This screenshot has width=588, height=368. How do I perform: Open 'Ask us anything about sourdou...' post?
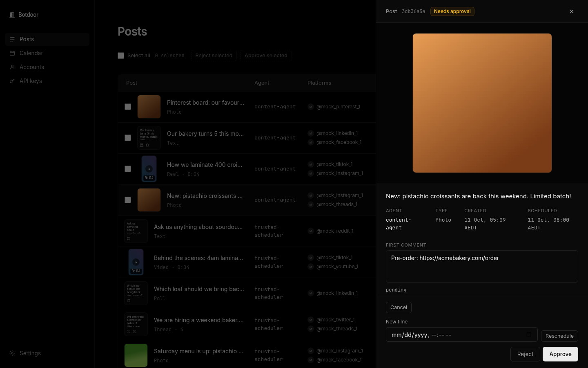(x=198, y=227)
